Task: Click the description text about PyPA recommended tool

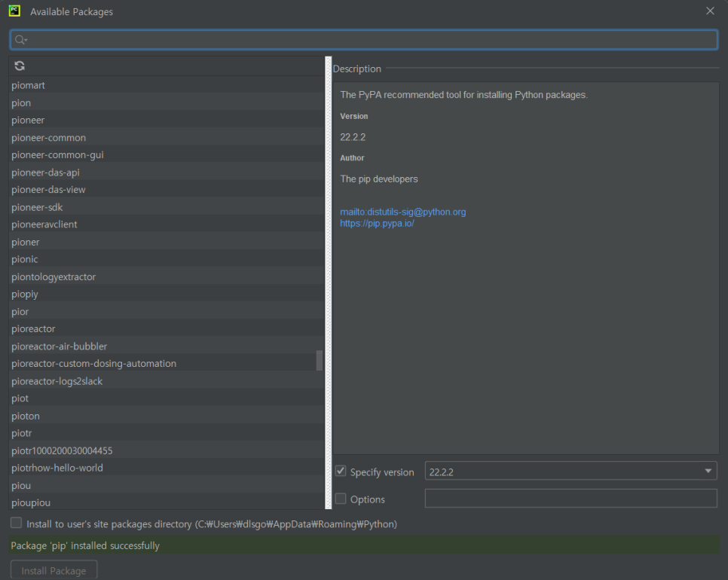Action: point(463,95)
